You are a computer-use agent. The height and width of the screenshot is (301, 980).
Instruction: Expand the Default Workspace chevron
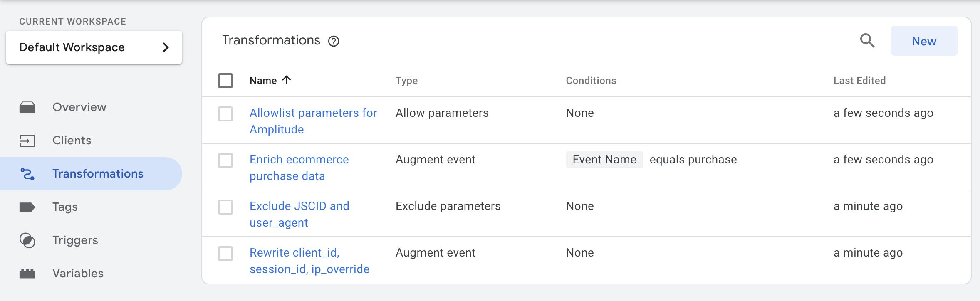click(x=166, y=47)
